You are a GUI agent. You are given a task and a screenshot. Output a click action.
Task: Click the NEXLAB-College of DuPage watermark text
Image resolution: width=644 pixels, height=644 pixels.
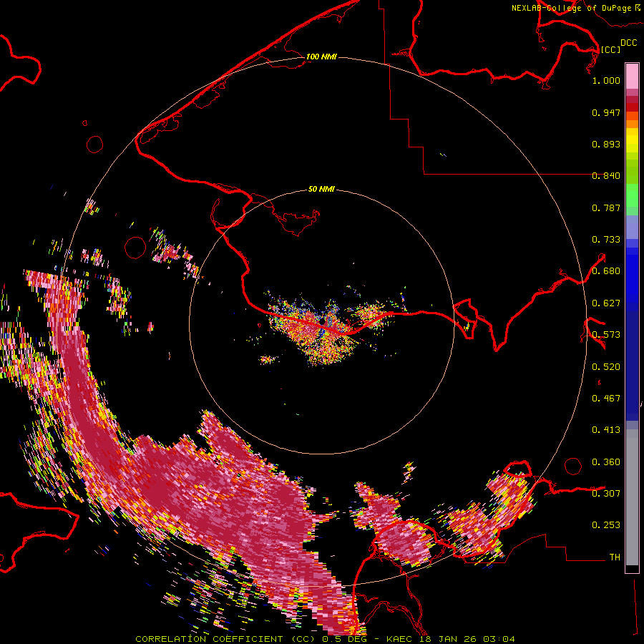[x=571, y=8]
